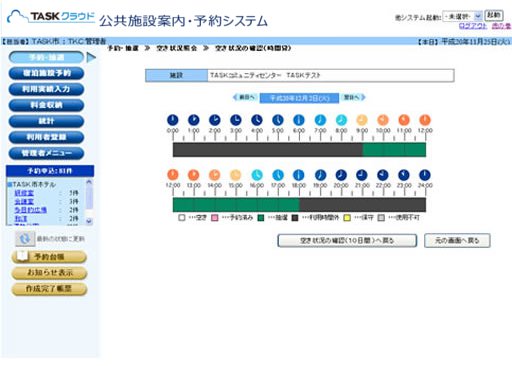Viewport: 512px width, 366px height.
Task: Click the ログアウト link
Action: point(473,26)
